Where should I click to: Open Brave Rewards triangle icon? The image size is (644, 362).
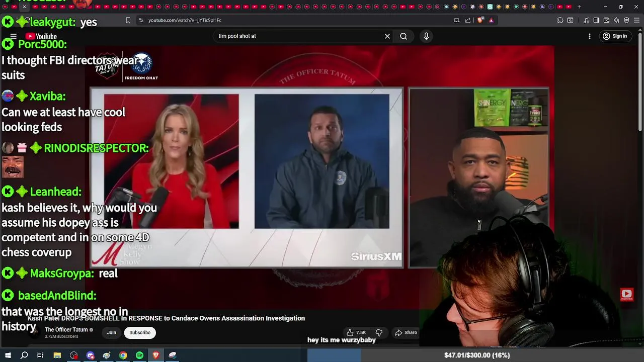491,20
